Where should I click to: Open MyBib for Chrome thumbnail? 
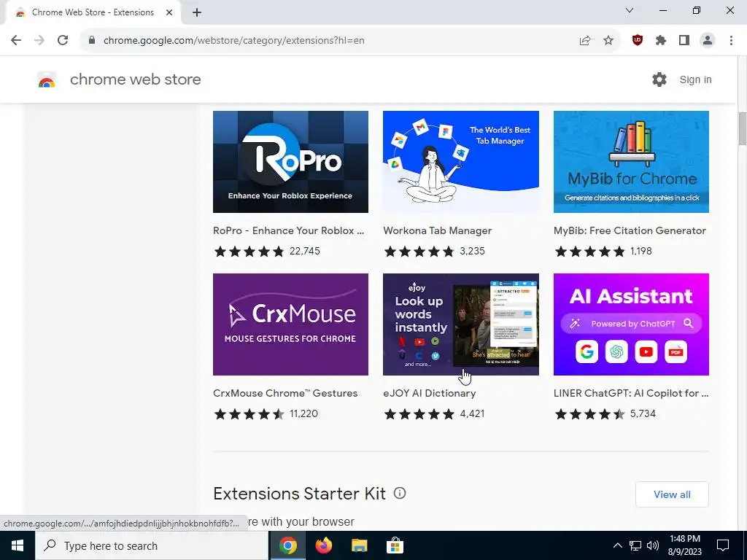point(631,162)
